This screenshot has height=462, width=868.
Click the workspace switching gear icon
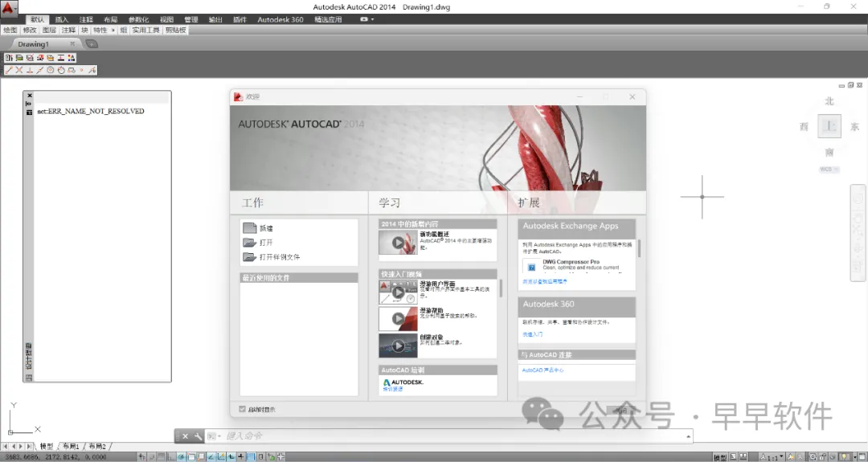[813, 457]
